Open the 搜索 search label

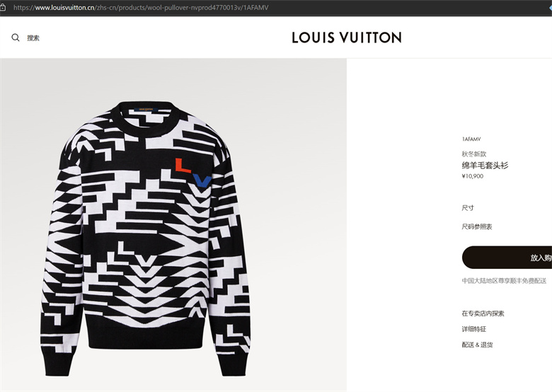pos(33,38)
